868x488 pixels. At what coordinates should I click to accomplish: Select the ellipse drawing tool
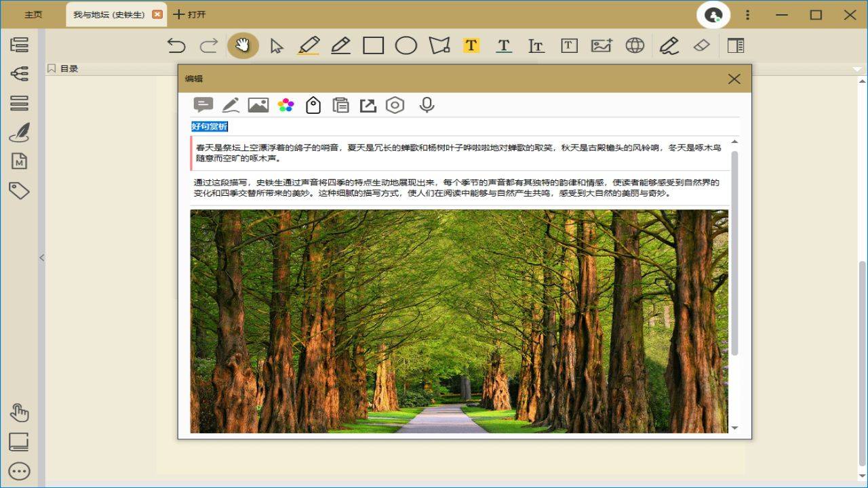coord(406,45)
